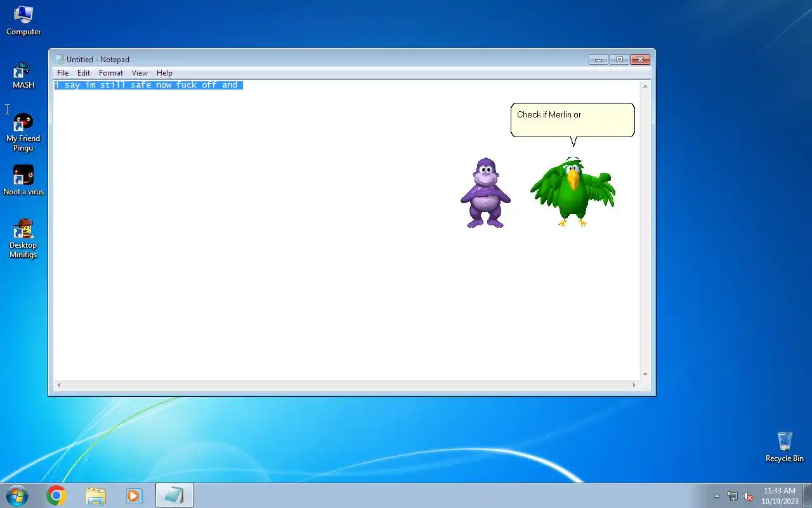
Task: Click the network tray icon
Action: pos(733,496)
